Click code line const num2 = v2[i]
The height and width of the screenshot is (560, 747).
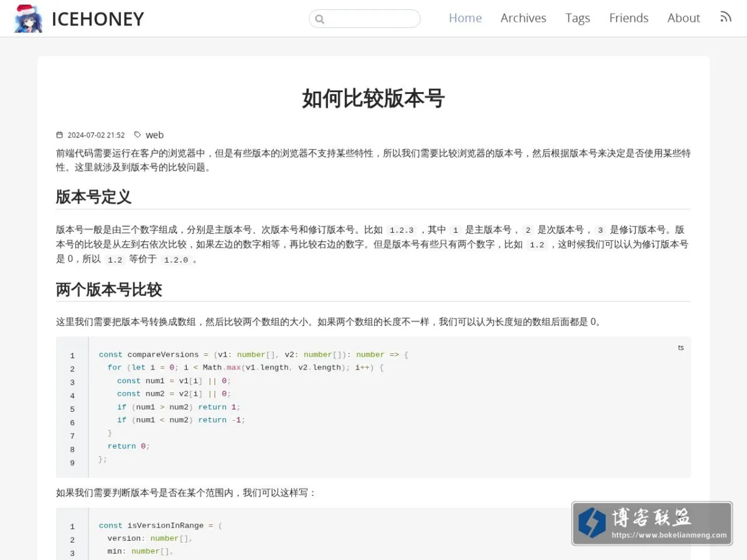tap(174, 394)
